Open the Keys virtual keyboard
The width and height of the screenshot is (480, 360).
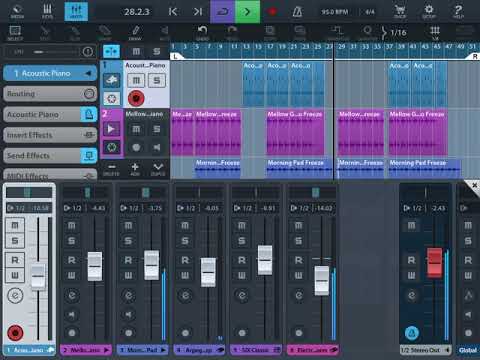click(47, 11)
